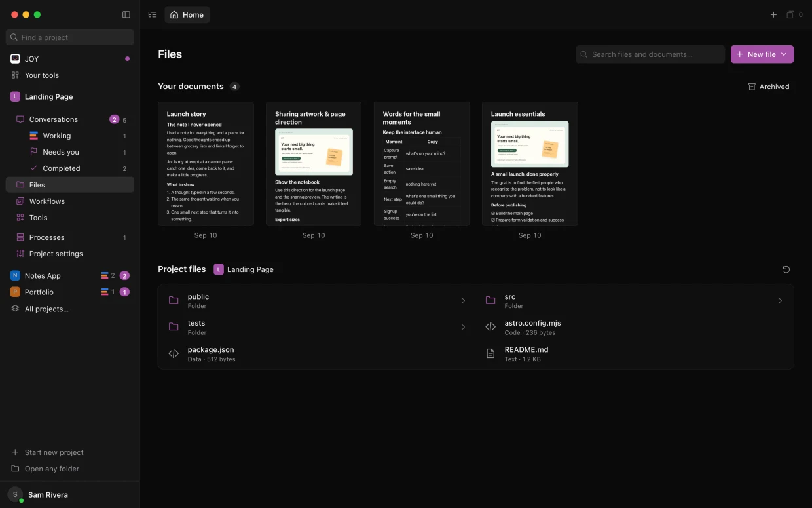
Task: Open Processes section
Action: tap(70, 237)
